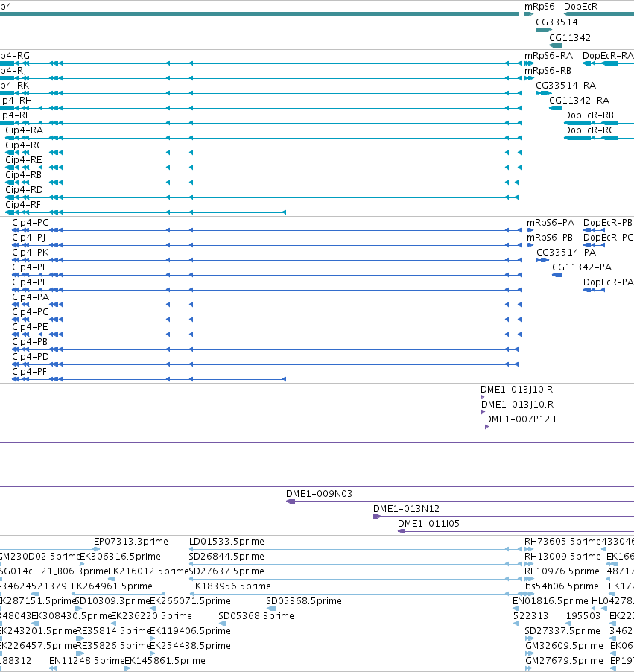Viewport: 634px width, 672px height.
Task: Click EST label EP07313.3prime
Action: [x=130, y=542]
